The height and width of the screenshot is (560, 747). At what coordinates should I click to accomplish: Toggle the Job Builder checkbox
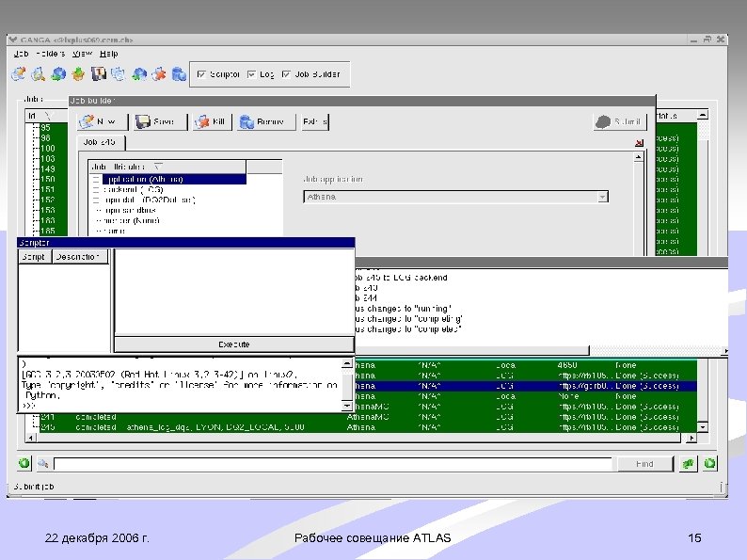click(286, 74)
